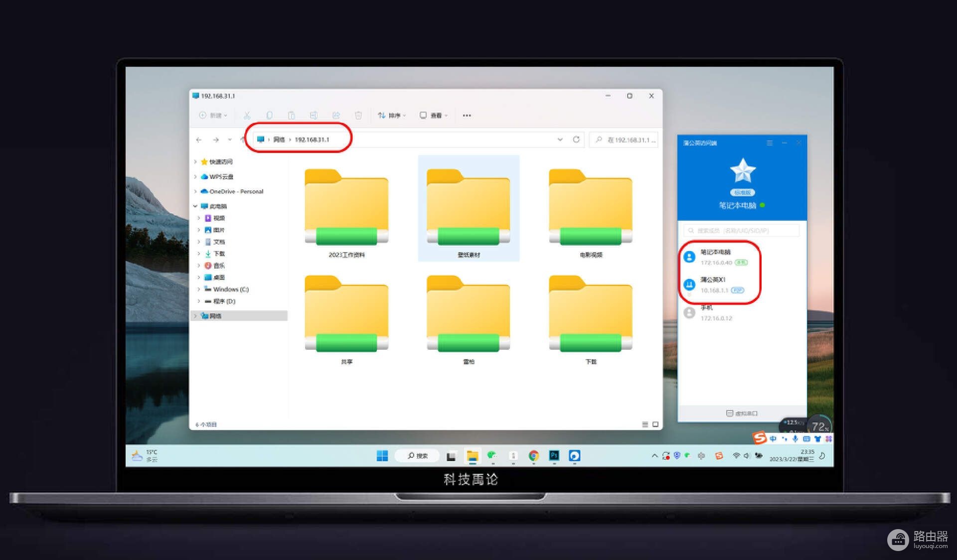
Task: Switch to details list view in status bar
Action: click(x=645, y=424)
